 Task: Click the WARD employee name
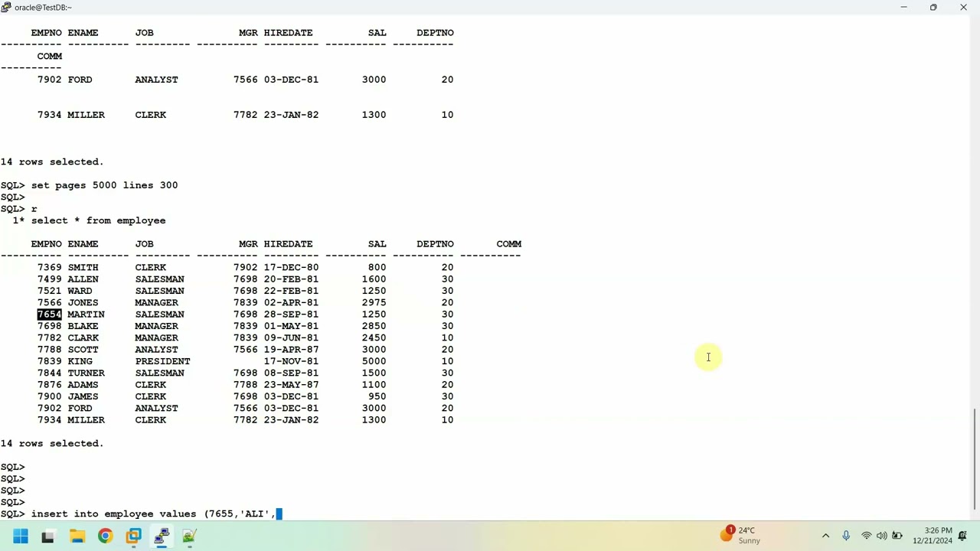coord(80,291)
